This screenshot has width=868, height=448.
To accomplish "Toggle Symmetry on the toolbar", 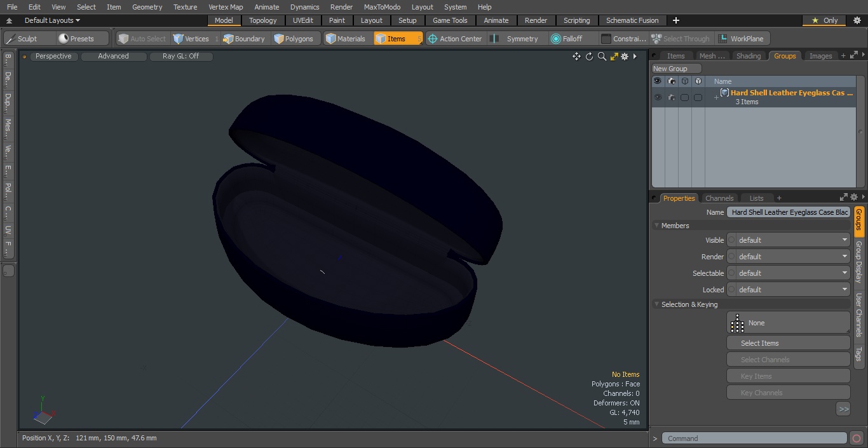I will click(516, 39).
